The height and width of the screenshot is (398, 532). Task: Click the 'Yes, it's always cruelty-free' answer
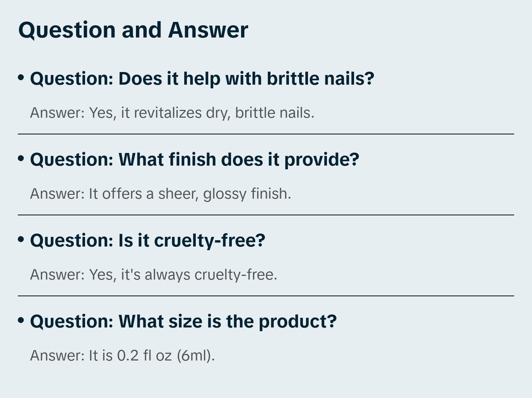coord(153,275)
